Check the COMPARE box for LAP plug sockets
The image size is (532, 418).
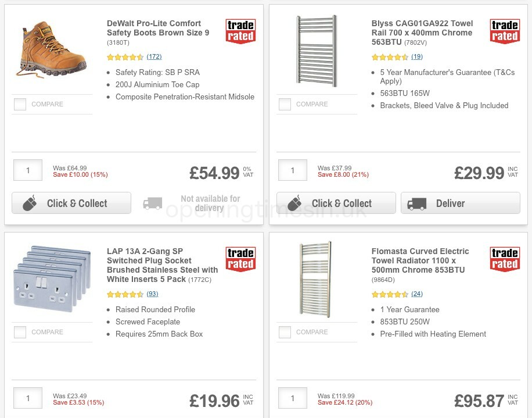click(x=20, y=332)
